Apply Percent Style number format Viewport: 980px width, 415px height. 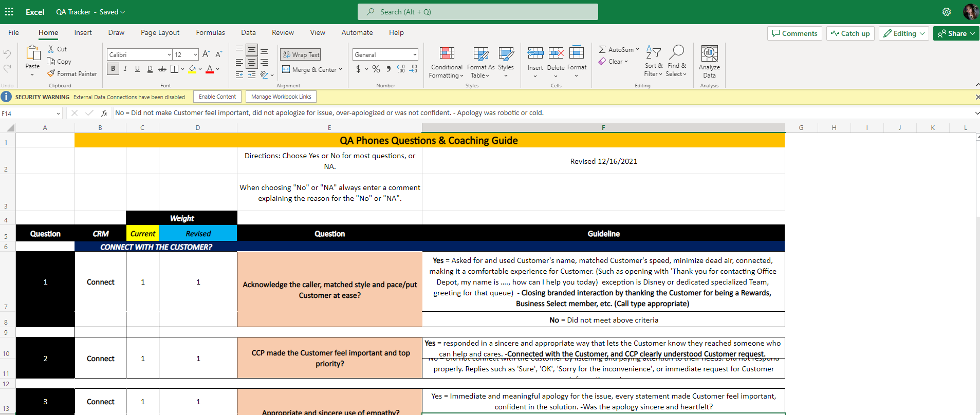[376, 69]
